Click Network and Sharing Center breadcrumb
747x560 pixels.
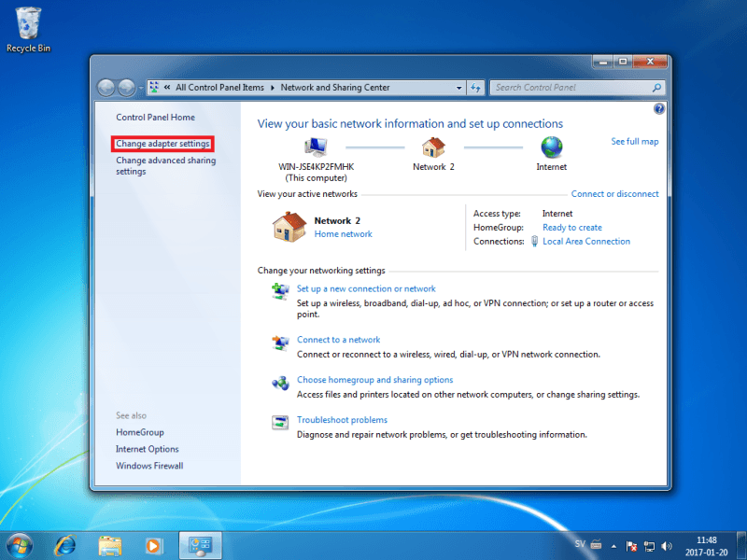pos(335,88)
